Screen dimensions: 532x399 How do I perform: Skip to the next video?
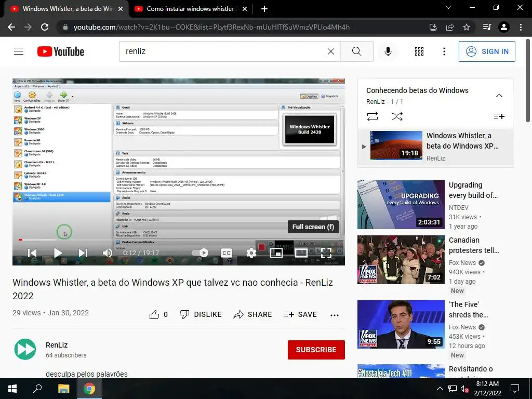(83, 253)
